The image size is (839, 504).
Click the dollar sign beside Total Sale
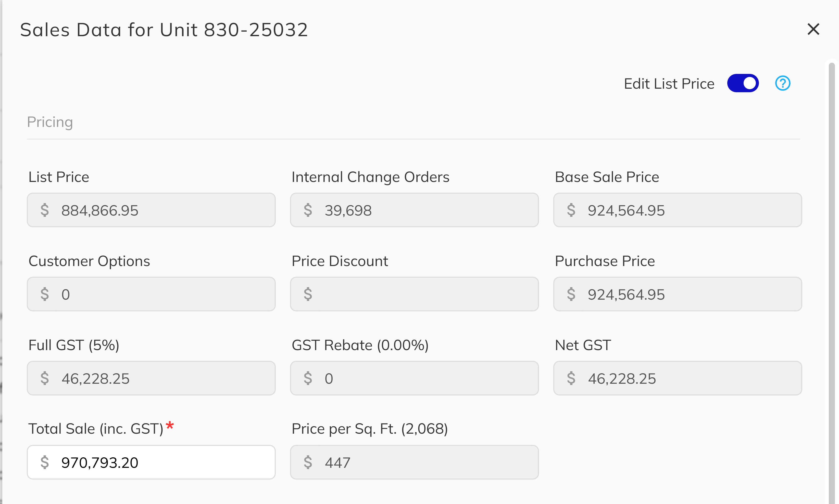click(45, 462)
